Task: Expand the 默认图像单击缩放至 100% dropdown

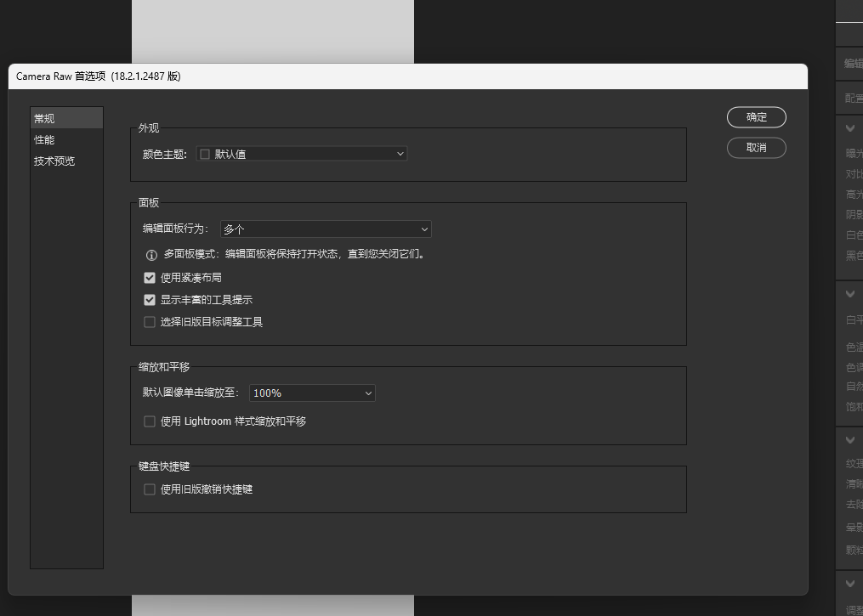Action: click(x=312, y=393)
